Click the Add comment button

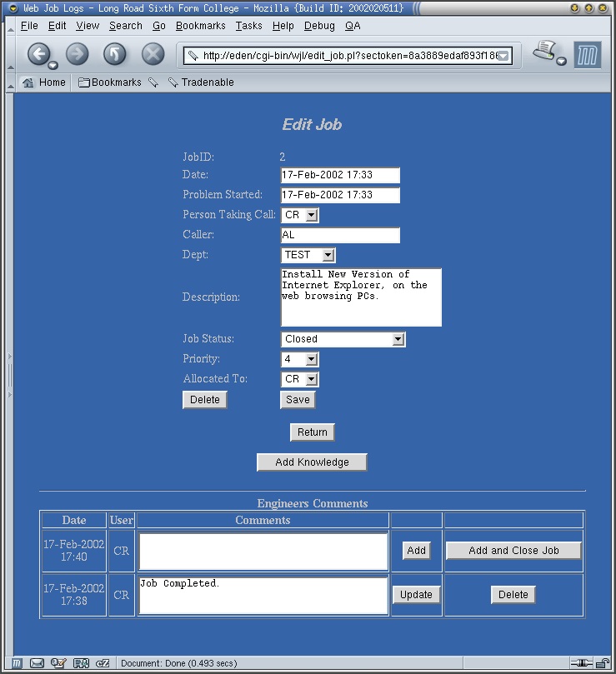(x=417, y=551)
